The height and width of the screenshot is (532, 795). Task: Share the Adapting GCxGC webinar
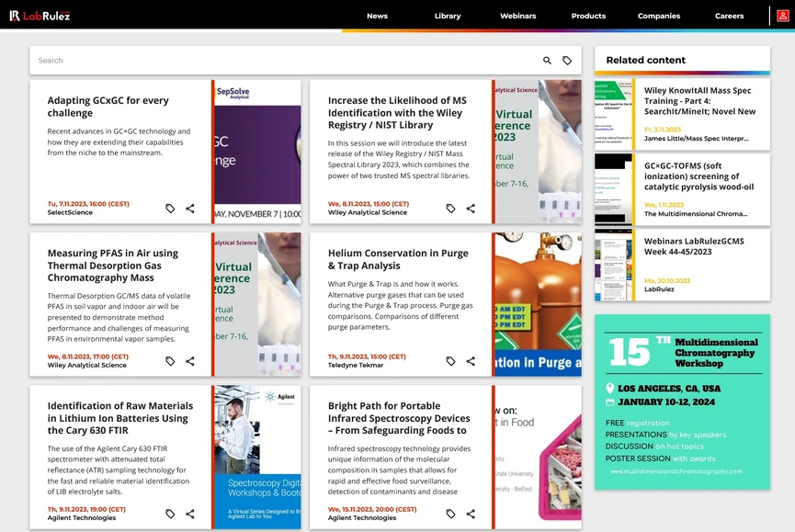point(190,209)
